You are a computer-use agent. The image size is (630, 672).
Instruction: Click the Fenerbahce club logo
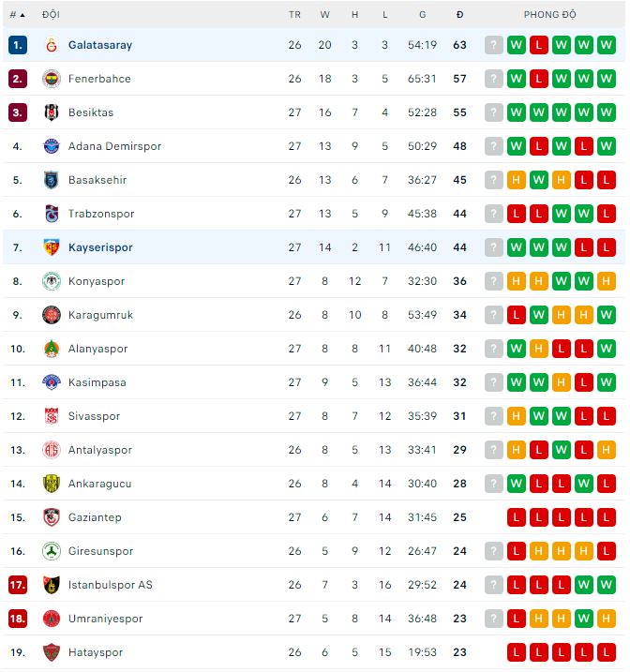(x=51, y=79)
